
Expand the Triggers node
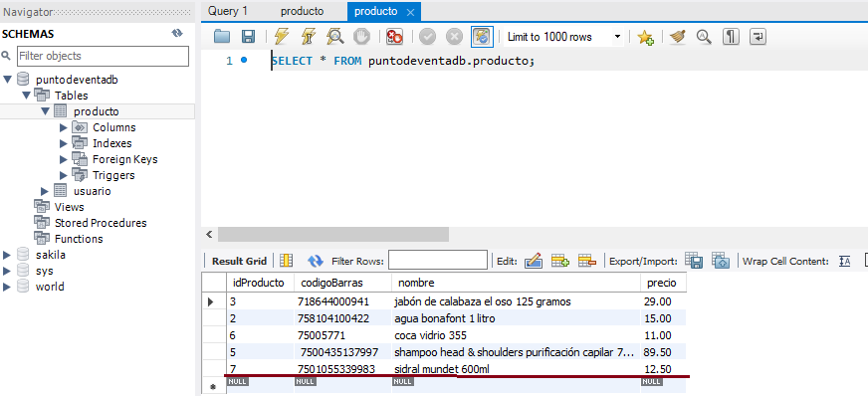point(64,176)
